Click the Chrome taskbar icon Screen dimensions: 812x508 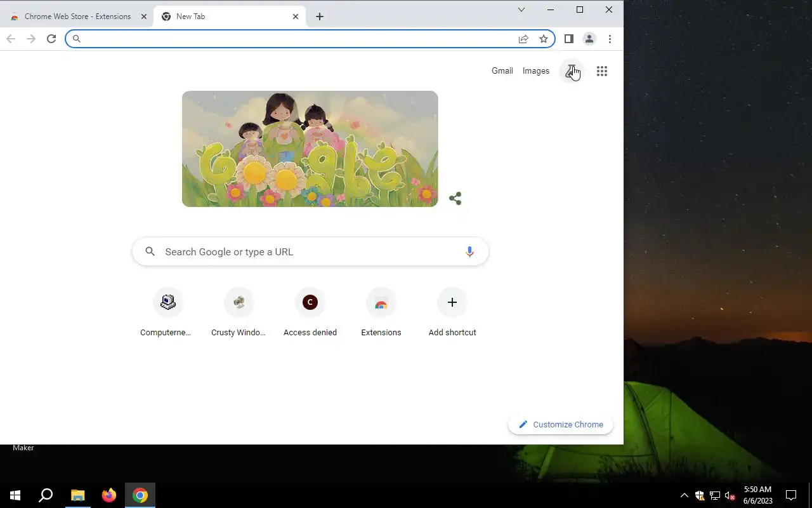click(140, 495)
